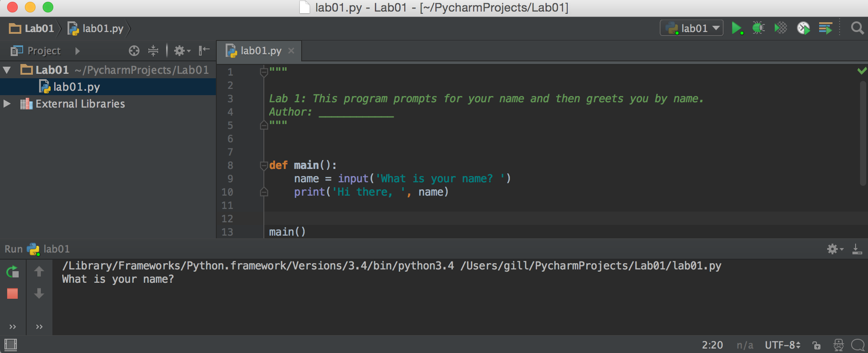868x353 pixels.
Task: Click the 2:20 cursor position indicator
Action: (x=712, y=345)
